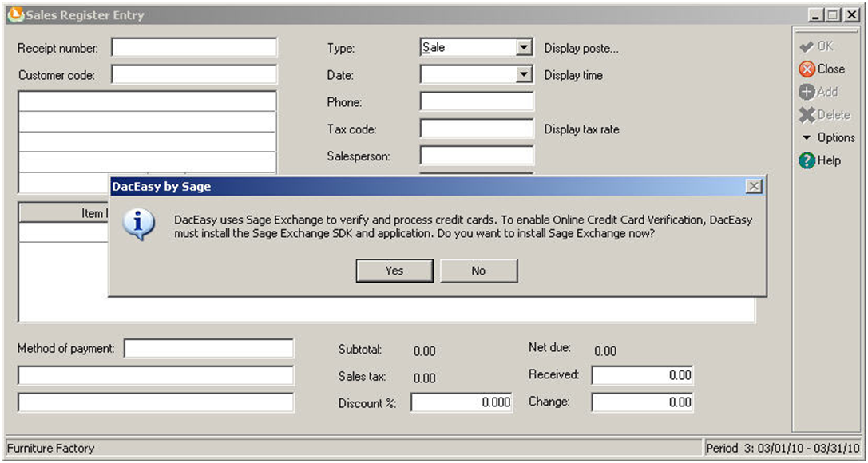The width and height of the screenshot is (868, 463).
Task: Close the DacEasy by Sage dialog
Action: [753, 187]
